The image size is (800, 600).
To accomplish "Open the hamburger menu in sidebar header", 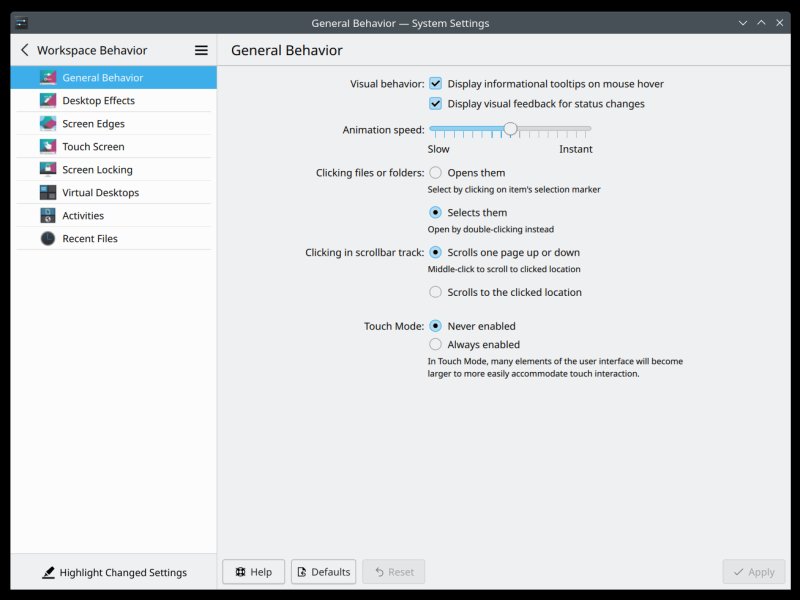I will (201, 50).
